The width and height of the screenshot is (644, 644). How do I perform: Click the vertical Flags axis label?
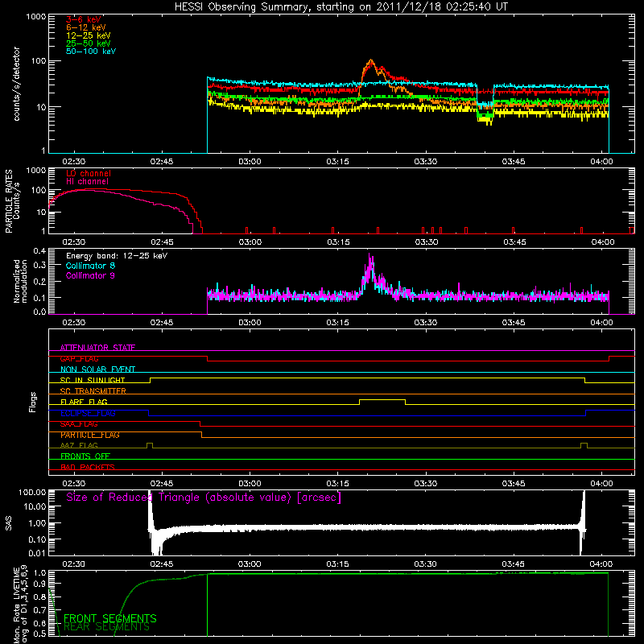click(x=33, y=402)
